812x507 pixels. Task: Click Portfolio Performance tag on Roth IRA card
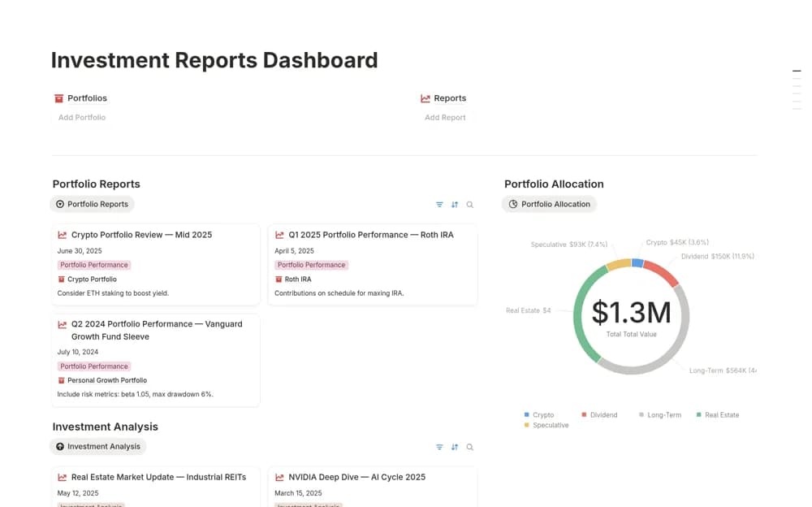311,265
